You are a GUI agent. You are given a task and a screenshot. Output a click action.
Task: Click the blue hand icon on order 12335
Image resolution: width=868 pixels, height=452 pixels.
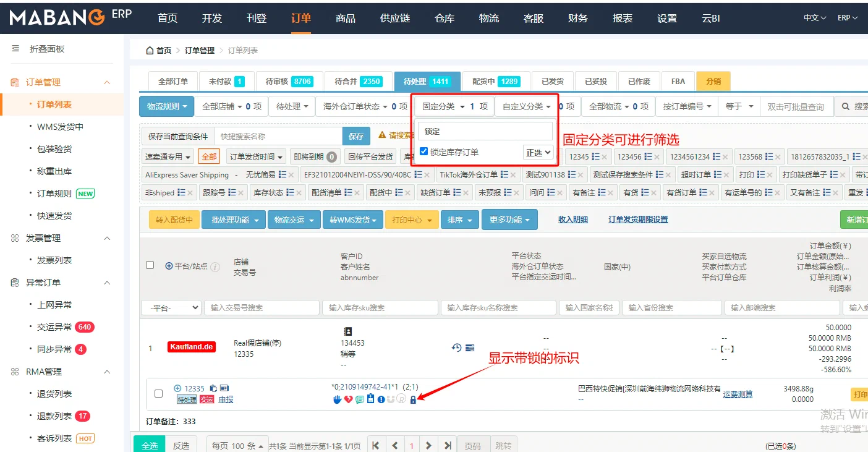pyautogui.click(x=337, y=399)
